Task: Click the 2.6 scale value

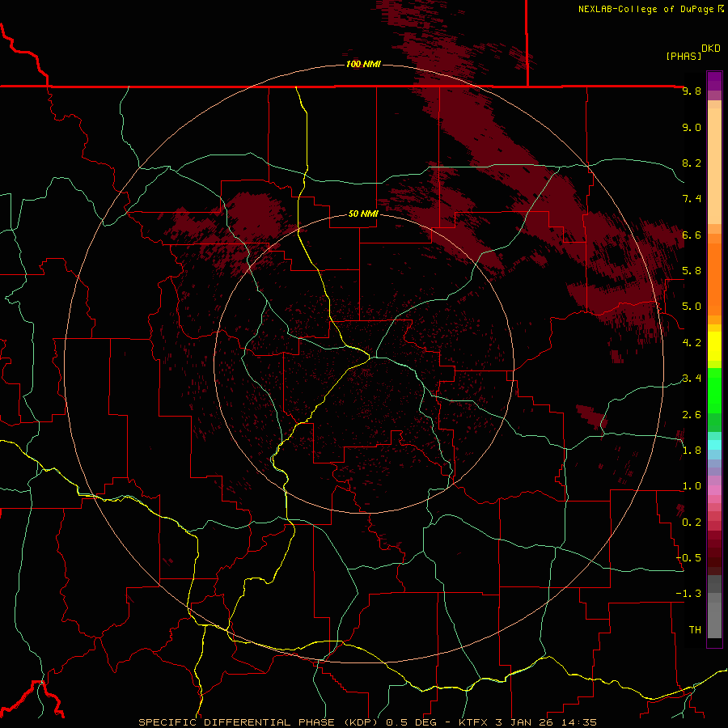Action: pos(692,415)
